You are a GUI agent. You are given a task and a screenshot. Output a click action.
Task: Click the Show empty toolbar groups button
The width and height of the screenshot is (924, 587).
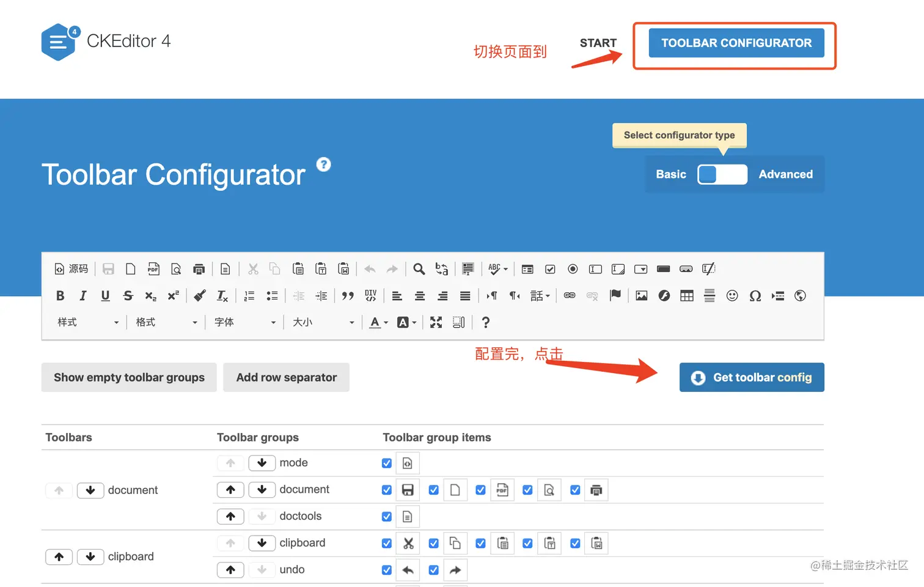coord(129,377)
